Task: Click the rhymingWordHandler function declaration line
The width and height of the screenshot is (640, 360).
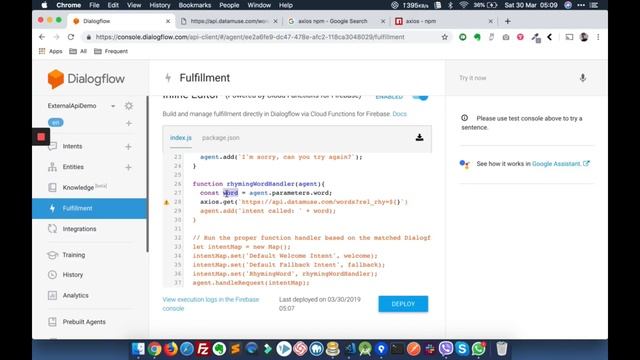Action: coord(259,184)
